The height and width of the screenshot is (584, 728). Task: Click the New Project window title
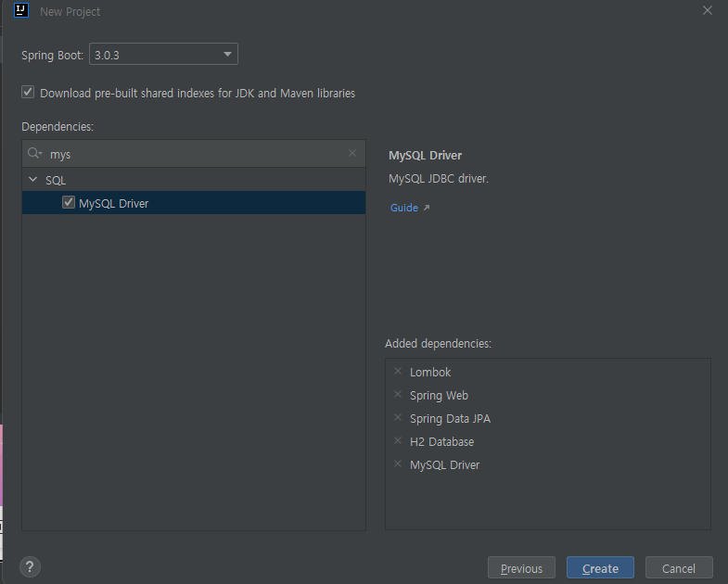point(70,12)
